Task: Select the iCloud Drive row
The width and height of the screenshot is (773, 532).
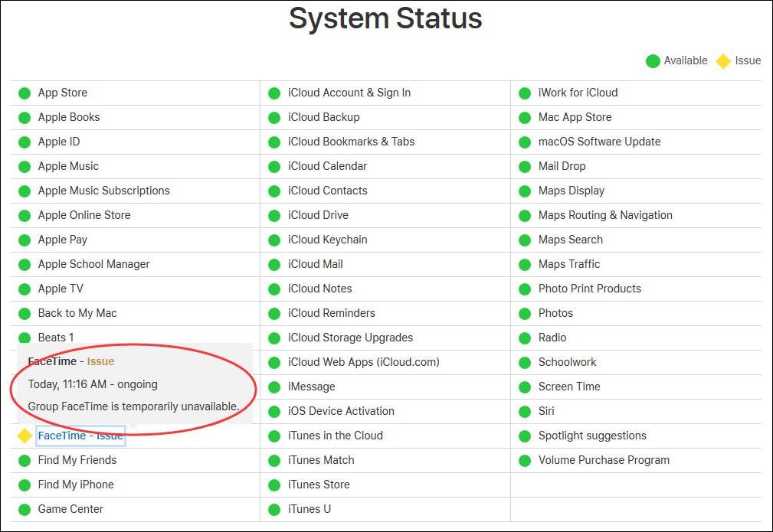Action: click(x=318, y=215)
